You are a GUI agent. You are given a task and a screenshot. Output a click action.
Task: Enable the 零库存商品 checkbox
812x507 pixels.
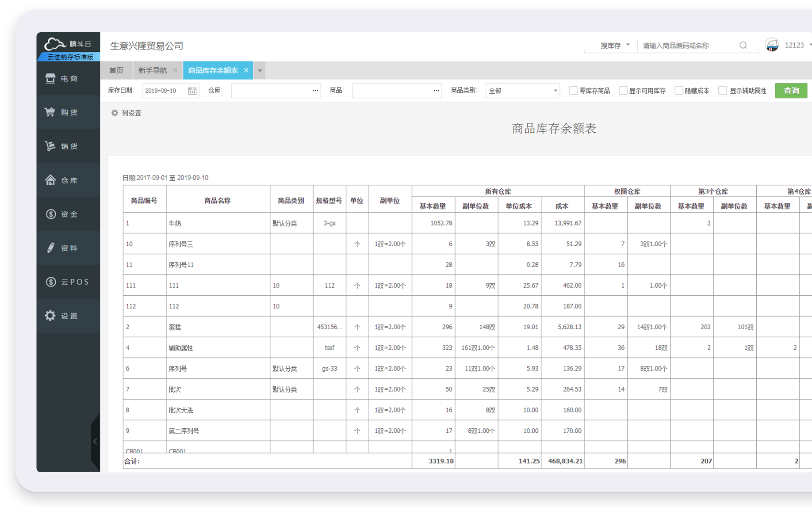(x=573, y=91)
